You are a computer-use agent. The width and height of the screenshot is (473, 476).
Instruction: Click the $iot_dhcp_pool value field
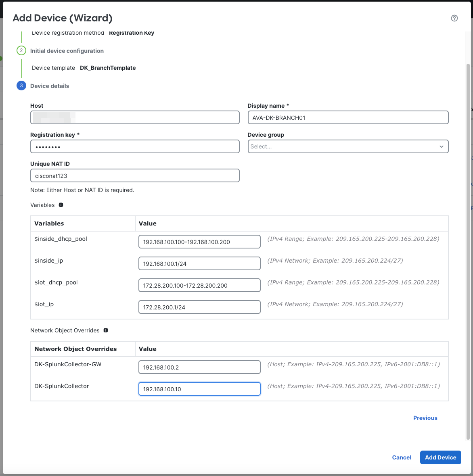[199, 285]
